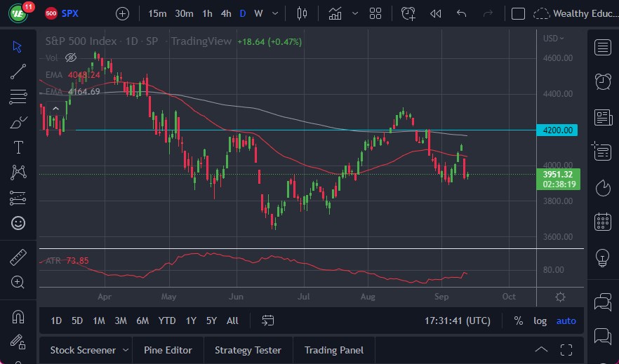Open the text annotation tool

(18, 147)
